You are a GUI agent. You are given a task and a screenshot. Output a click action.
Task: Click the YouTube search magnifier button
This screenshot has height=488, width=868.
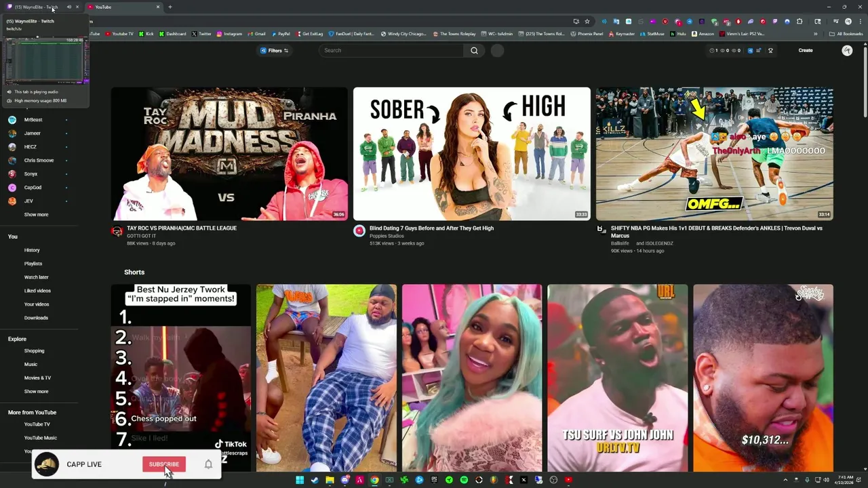tap(474, 50)
